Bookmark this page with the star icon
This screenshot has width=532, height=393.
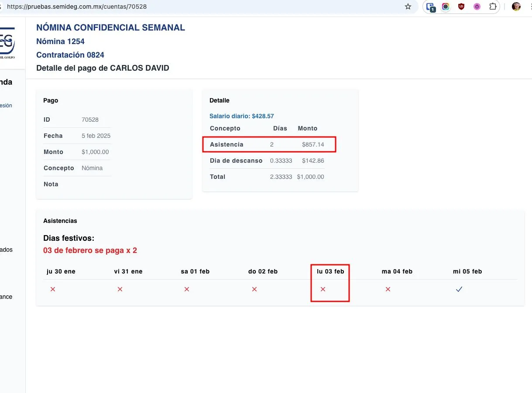pos(408,7)
